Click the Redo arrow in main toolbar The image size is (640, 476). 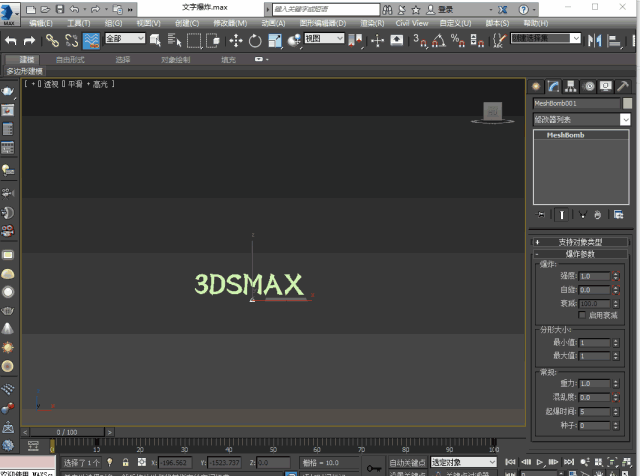(x=29, y=40)
